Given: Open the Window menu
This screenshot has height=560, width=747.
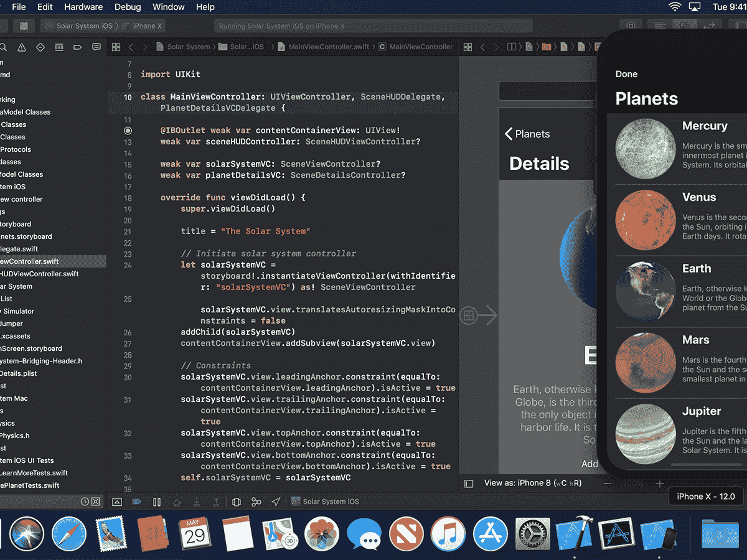Looking at the screenshot, I should (x=169, y=7).
